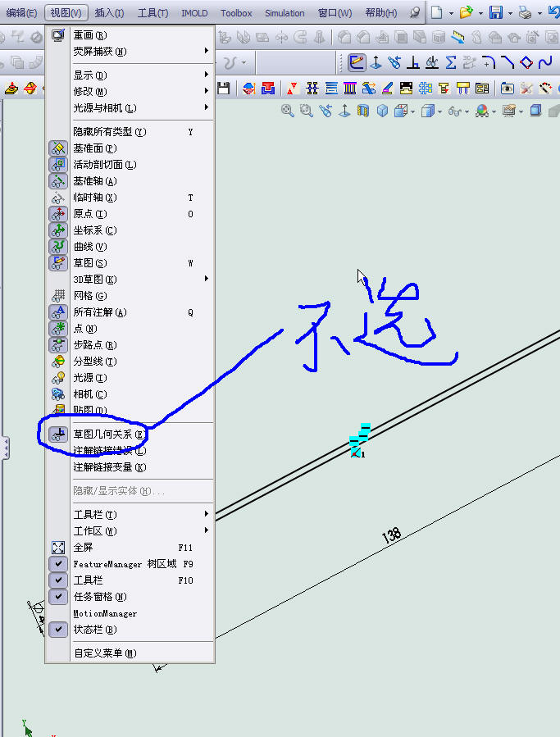
Task: Open the 插入(I) menu
Action: 110,13
